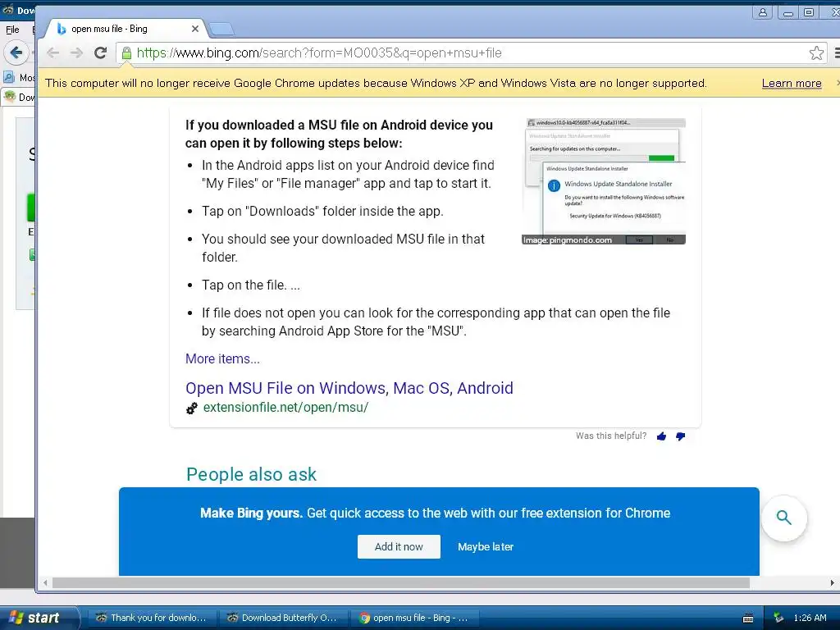
Task: Open the Windows start button
Action: click(39, 618)
